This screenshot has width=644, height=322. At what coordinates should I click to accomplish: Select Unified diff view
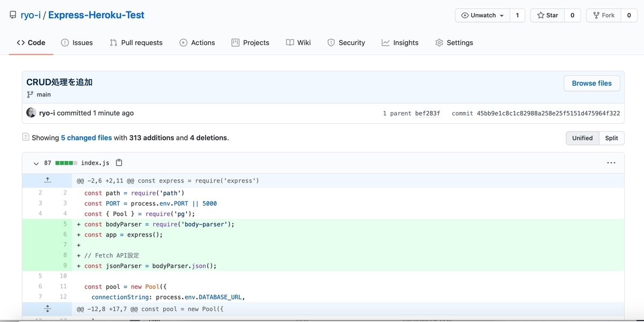pos(582,138)
